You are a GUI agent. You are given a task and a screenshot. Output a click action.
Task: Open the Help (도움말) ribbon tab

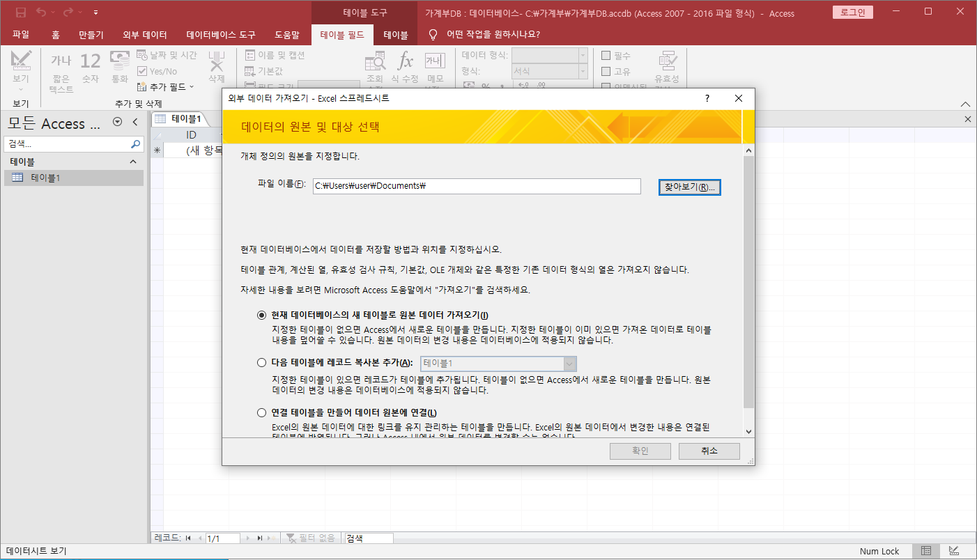coord(287,34)
